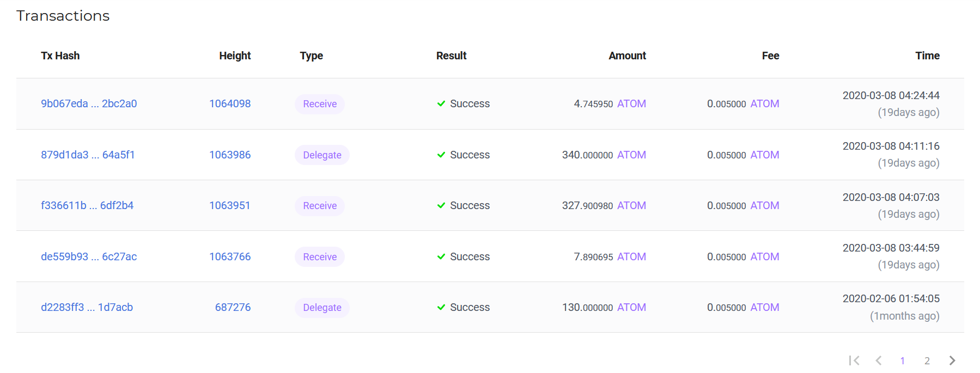Click success checkmark in f336611b row
The height and width of the screenshot is (373, 980).
coord(441,205)
